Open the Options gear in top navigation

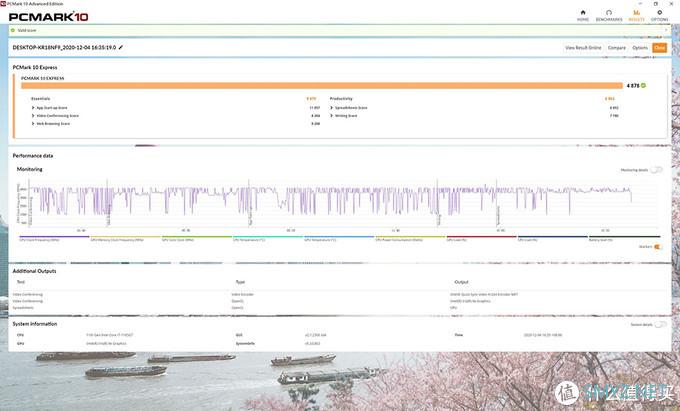coord(659,16)
